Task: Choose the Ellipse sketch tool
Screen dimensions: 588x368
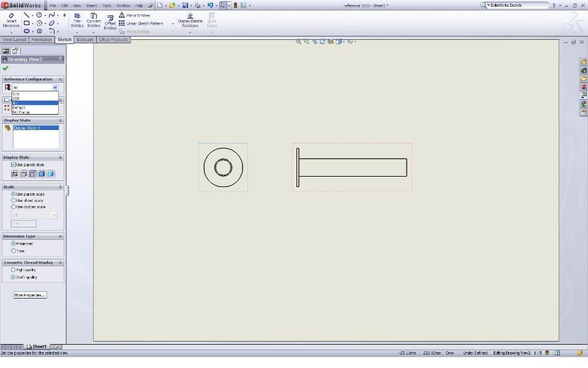Action: click(x=51, y=23)
